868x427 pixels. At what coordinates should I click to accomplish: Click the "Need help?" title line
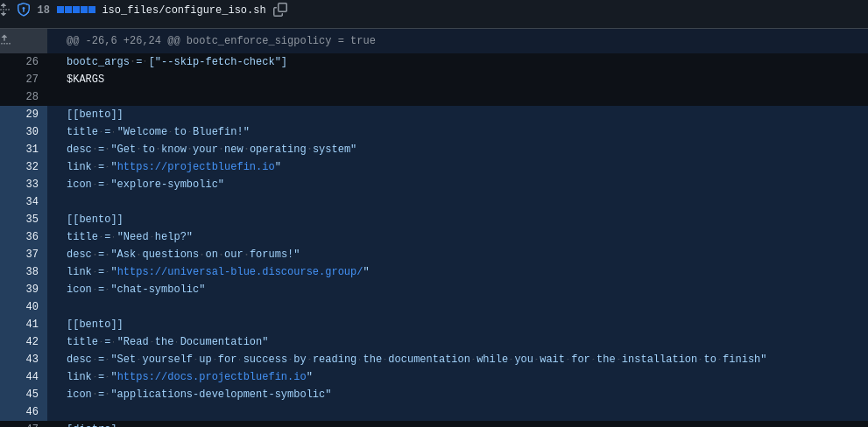tap(130, 237)
